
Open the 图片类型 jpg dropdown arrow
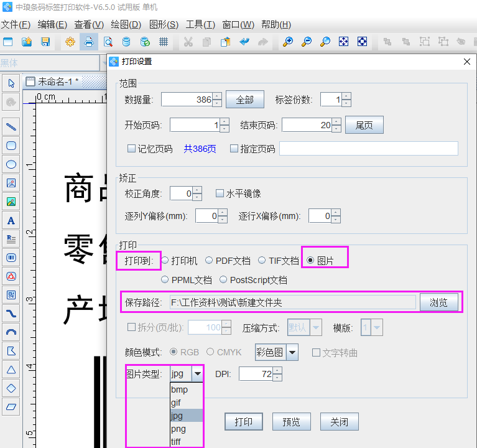click(197, 373)
